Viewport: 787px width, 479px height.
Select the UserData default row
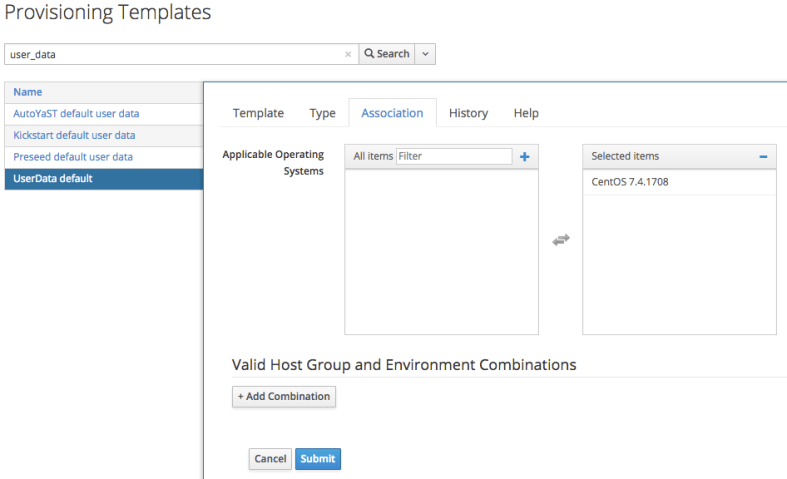coord(53,179)
